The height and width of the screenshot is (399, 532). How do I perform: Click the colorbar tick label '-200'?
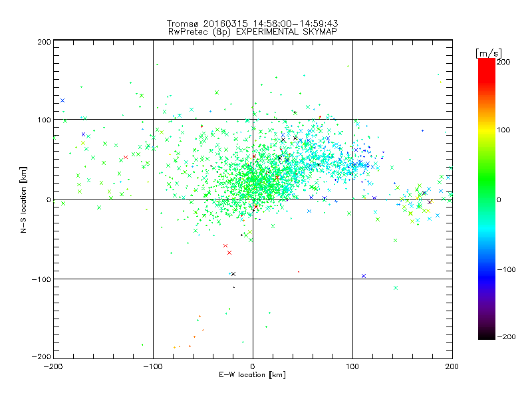coord(506,336)
